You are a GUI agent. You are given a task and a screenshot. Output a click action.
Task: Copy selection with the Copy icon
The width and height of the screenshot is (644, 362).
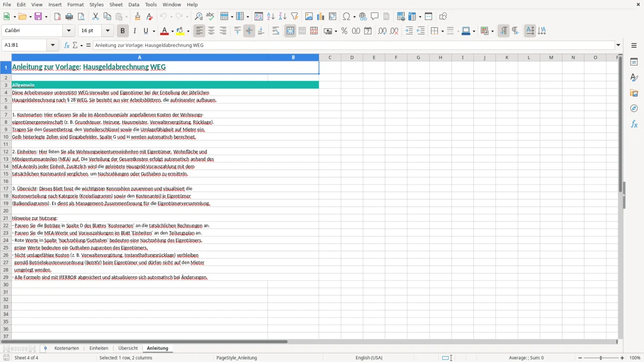tap(107, 17)
